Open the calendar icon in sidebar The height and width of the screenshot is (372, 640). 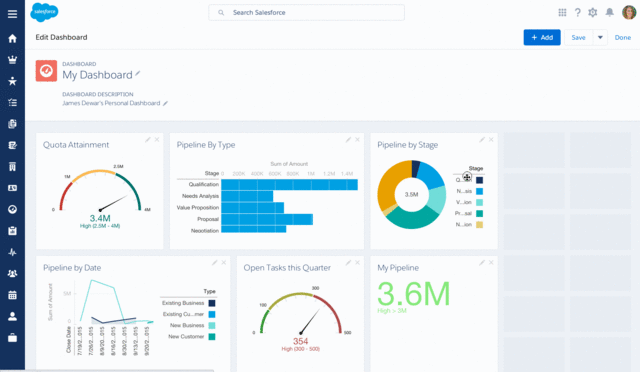(12, 295)
